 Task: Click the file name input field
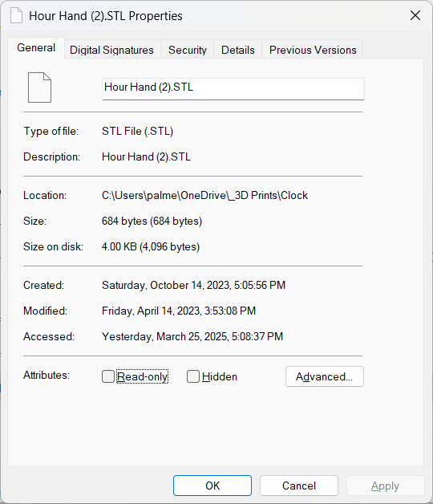tap(233, 89)
